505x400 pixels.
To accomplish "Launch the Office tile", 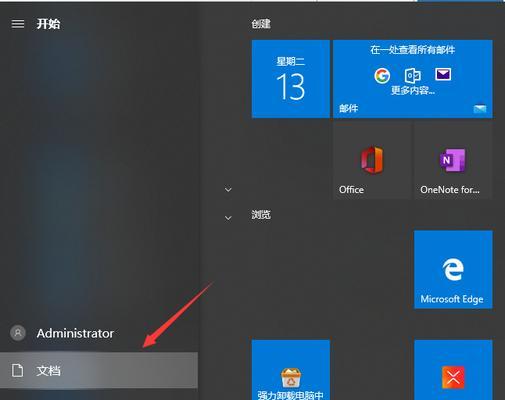I will [x=372, y=161].
